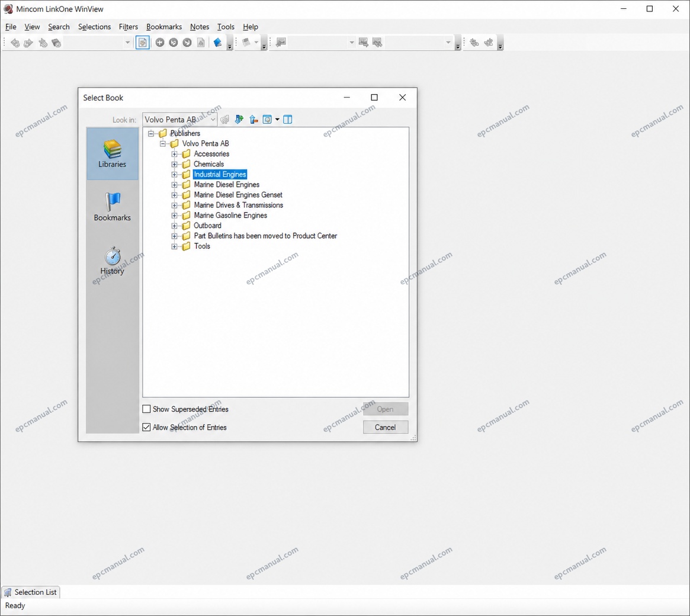Image resolution: width=690 pixels, height=616 pixels.
Task: Open the Libraries panel
Action: tap(112, 153)
